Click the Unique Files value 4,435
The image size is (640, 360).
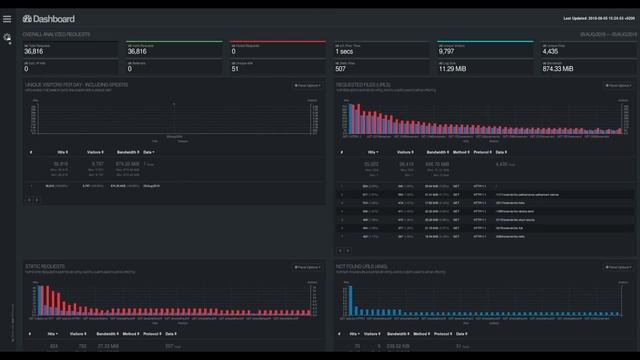550,51
